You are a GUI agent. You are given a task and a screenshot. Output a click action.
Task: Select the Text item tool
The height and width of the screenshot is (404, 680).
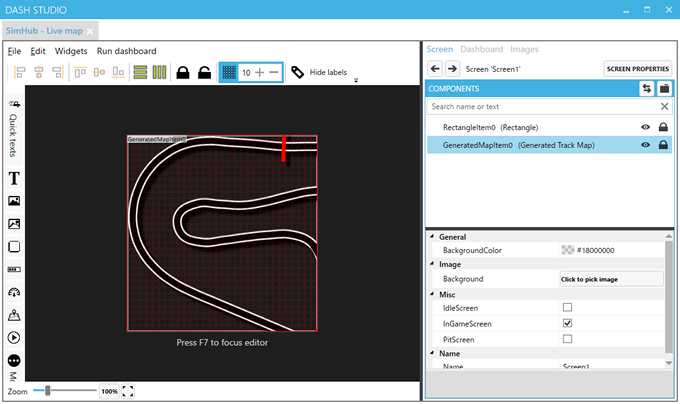point(14,178)
